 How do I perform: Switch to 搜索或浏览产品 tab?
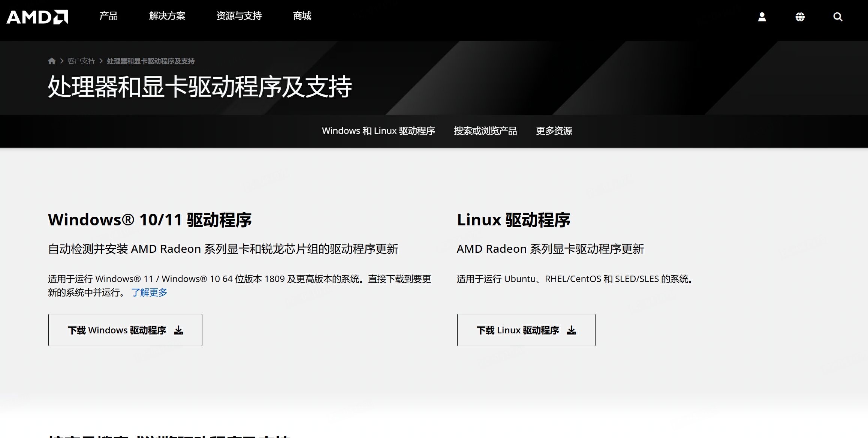[485, 131]
